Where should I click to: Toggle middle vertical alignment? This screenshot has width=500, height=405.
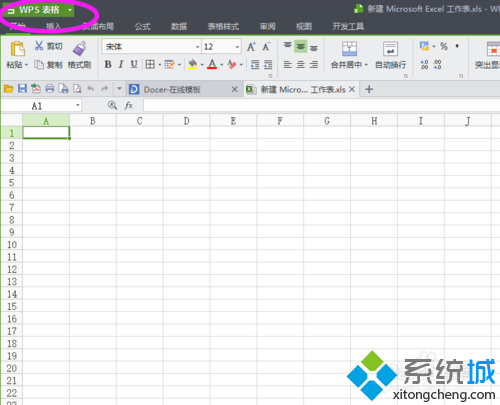[x=301, y=47]
